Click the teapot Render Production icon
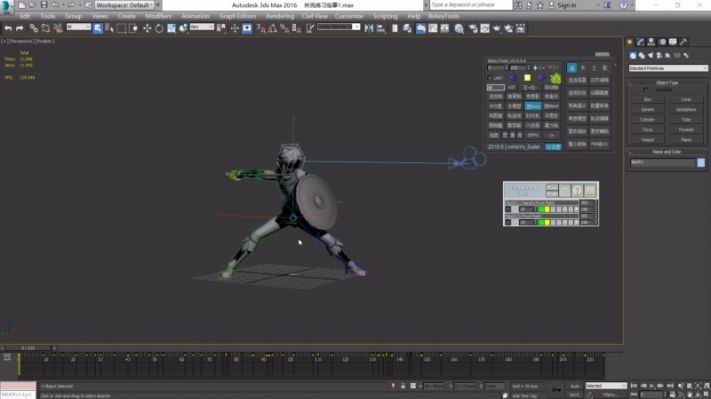The height and width of the screenshot is (399, 711). [x=497, y=28]
